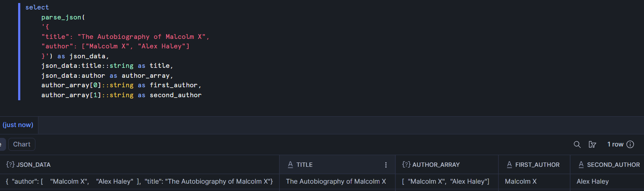Click the SECOND_AUTHOR column header
644x191 pixels.
612,165
